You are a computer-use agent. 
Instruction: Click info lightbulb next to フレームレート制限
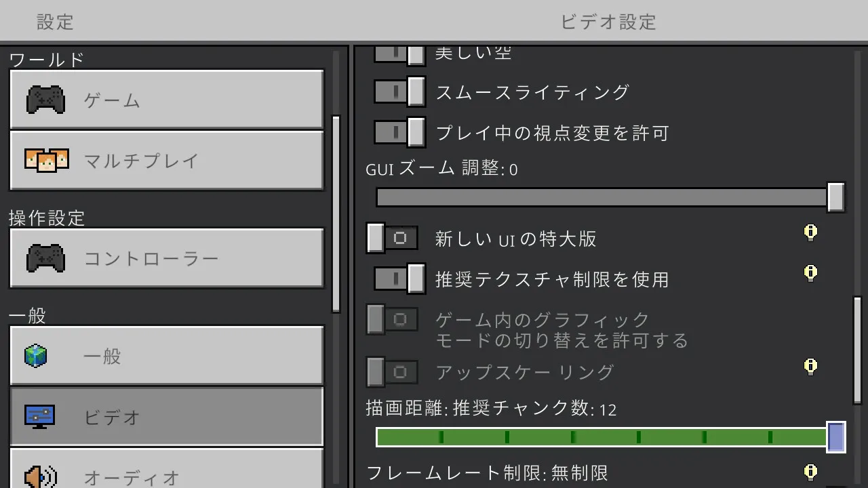tap(810, 472)
